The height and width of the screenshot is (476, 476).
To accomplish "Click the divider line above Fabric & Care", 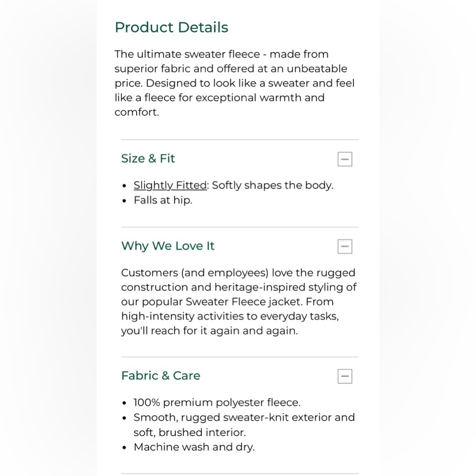I will pyautogui.click(x=239, y=357).
